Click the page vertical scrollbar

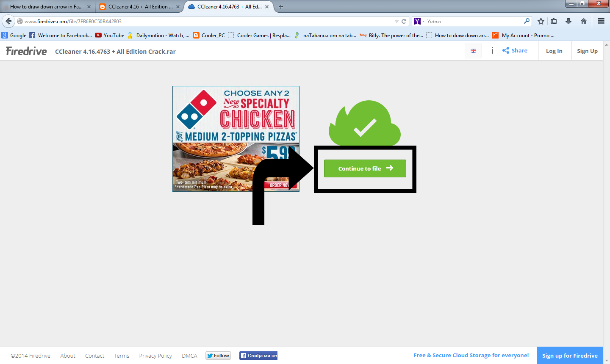point(606,202)
